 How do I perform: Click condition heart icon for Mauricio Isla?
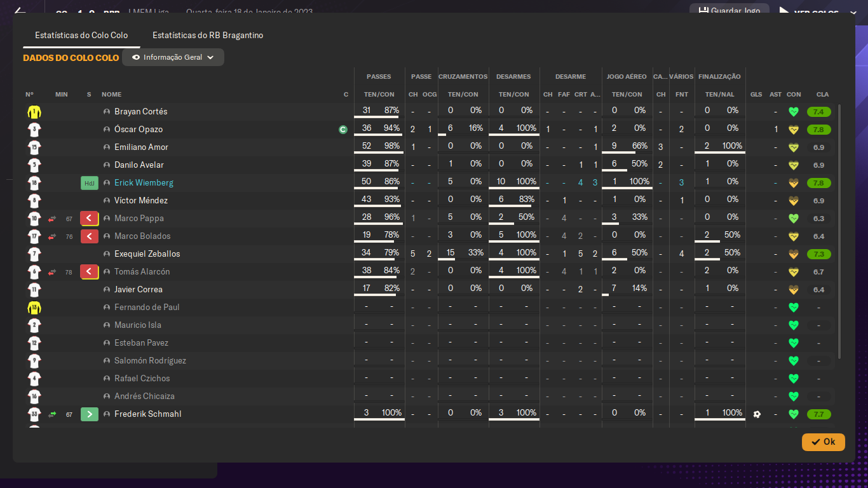click(793, 325)
